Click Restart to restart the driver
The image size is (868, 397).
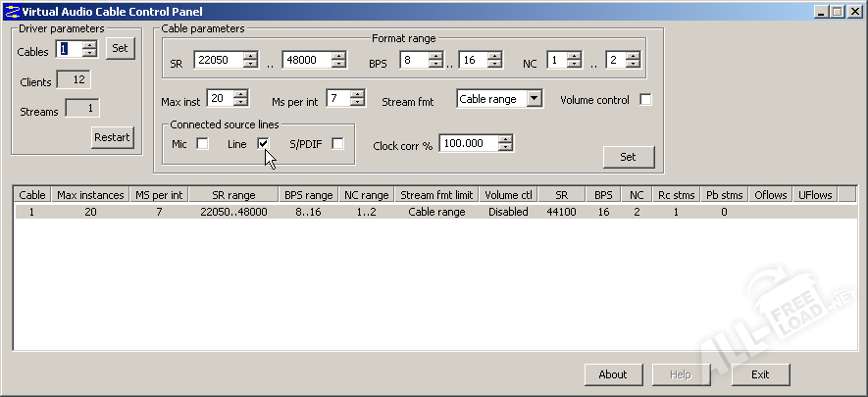point(112,137)
